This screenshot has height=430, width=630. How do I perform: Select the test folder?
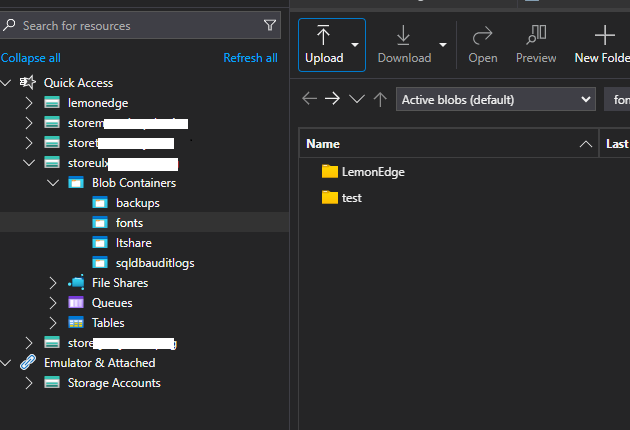click(352, 198)
